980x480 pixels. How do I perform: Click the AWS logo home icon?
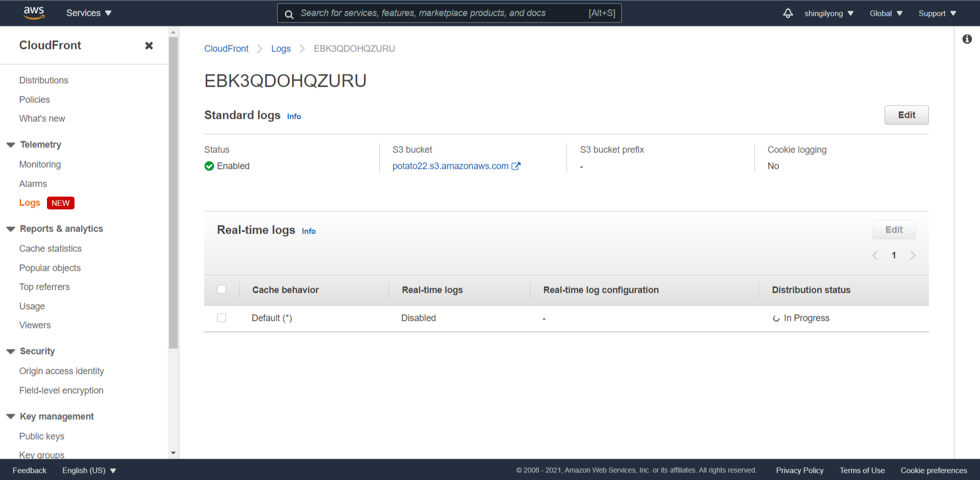tap(34, 13)
